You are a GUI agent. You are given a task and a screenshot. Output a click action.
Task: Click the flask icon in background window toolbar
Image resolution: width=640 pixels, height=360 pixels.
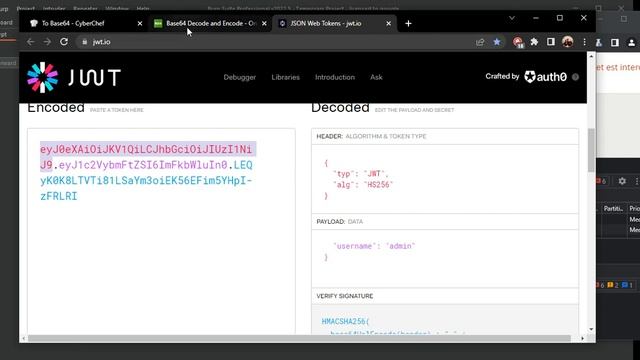click(598, 42)
